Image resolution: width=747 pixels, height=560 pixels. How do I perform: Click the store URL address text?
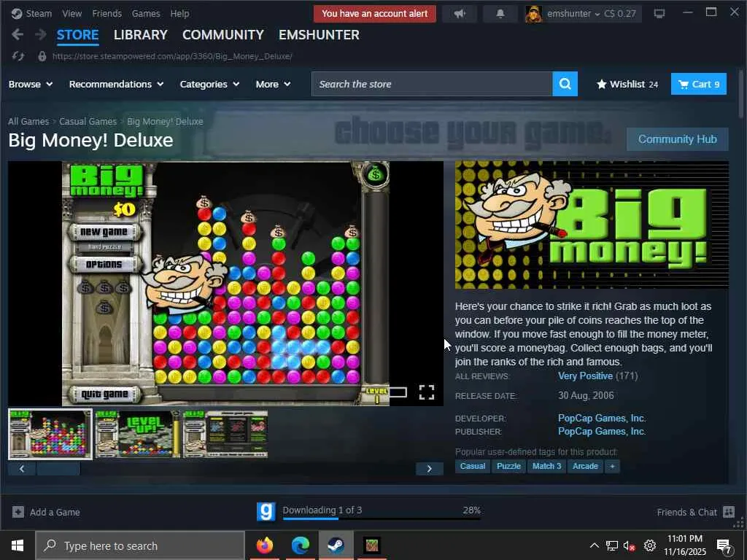172,56
